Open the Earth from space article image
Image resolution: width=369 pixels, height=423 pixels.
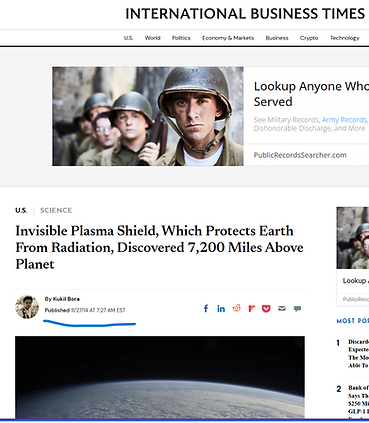point(160,377)
